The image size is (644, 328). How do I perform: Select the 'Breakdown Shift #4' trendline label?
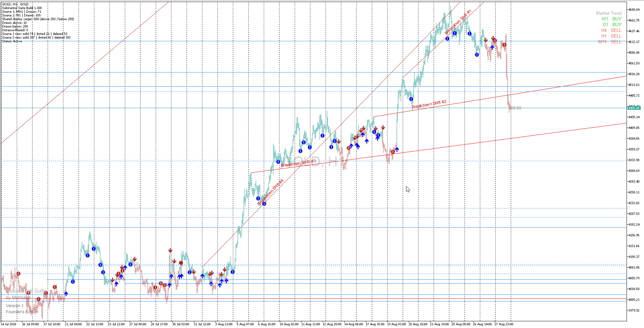pos(270,192)
